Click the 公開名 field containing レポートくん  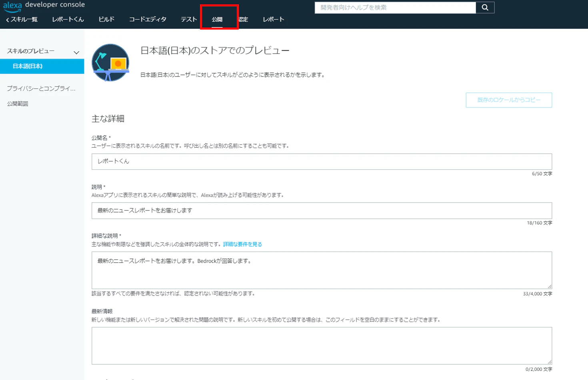pyautogui.click(x=322, y=161)
